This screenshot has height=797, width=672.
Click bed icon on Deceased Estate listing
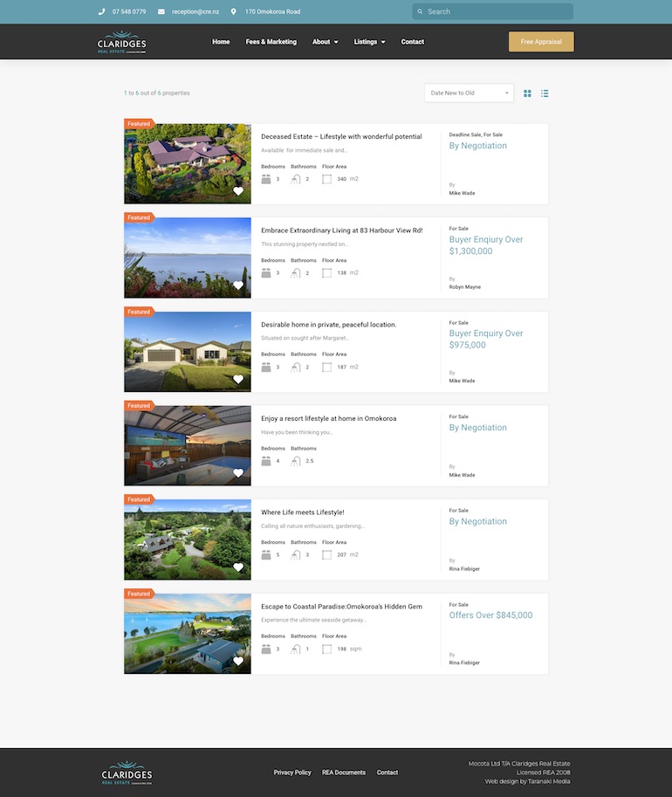pyautogui.click(x=266, y=180)
